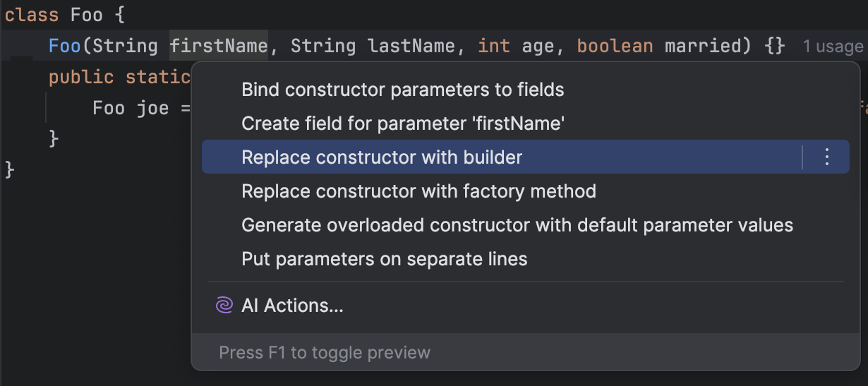
Task: Click the 'class' keyword on first line
Action: click(x=32, y=15)
